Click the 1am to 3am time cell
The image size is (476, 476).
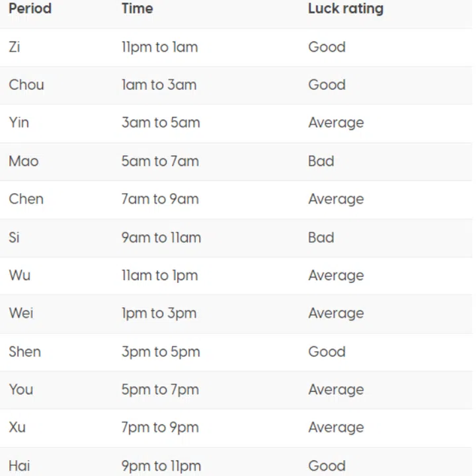[x=159, y=85]
